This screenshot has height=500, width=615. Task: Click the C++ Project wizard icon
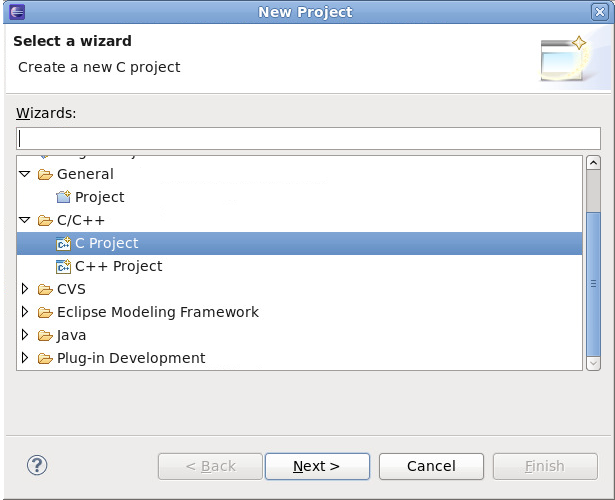click(63, 266)
